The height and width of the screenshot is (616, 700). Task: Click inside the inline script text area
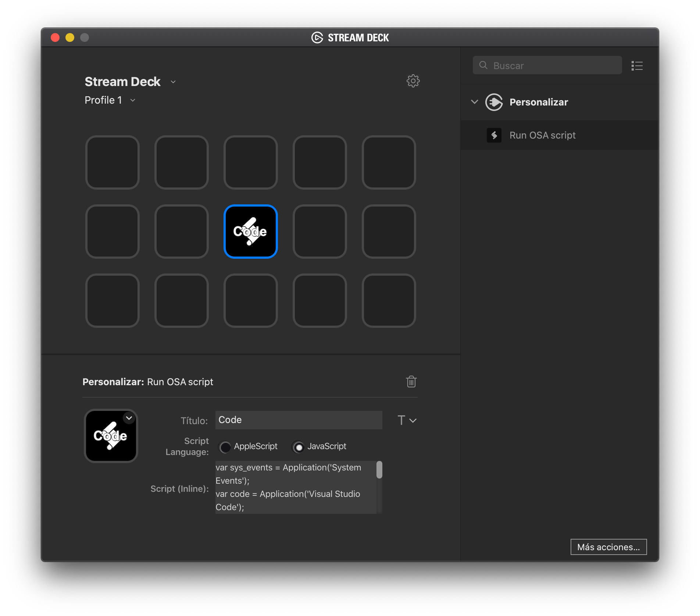(296, 487)
